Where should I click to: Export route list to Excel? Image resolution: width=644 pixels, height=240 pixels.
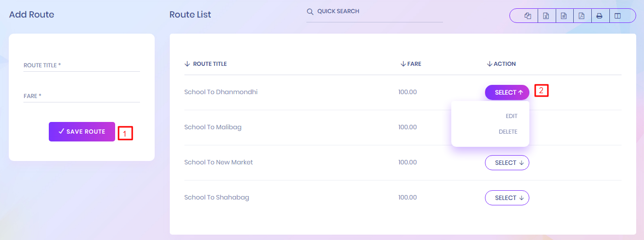546,16
